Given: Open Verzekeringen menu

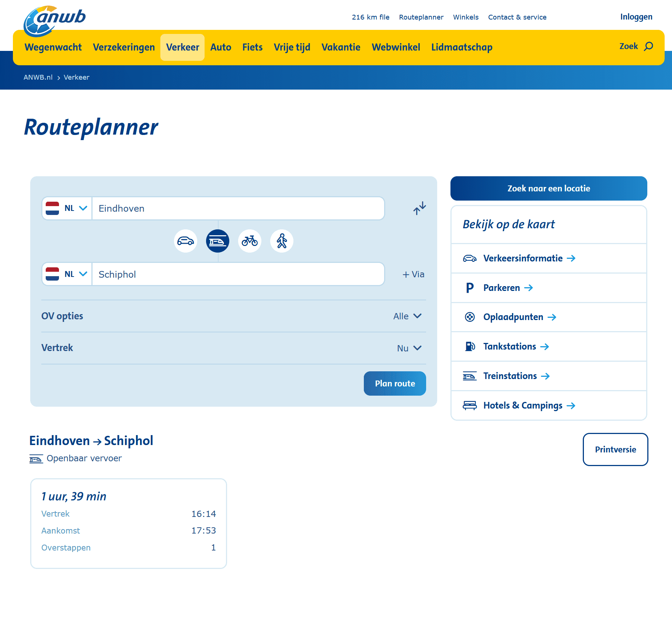Looking at the screenshot, I should click(x=124, y=47).
